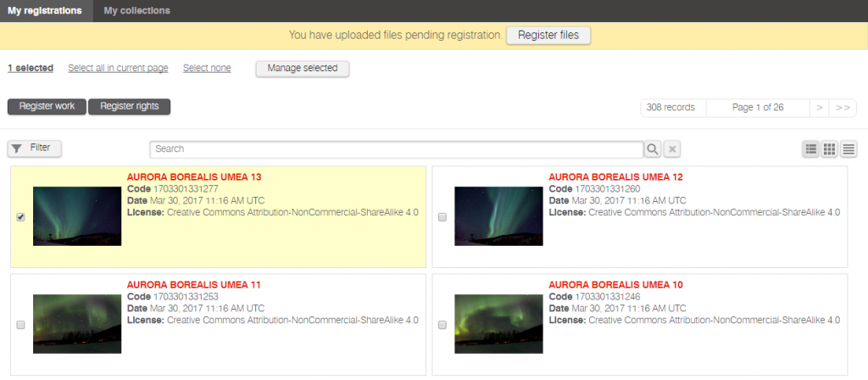Tick the Aurora Borealis Umea 10 checkbox
This screenshot has width=868, height=380.
coord(442,325)
